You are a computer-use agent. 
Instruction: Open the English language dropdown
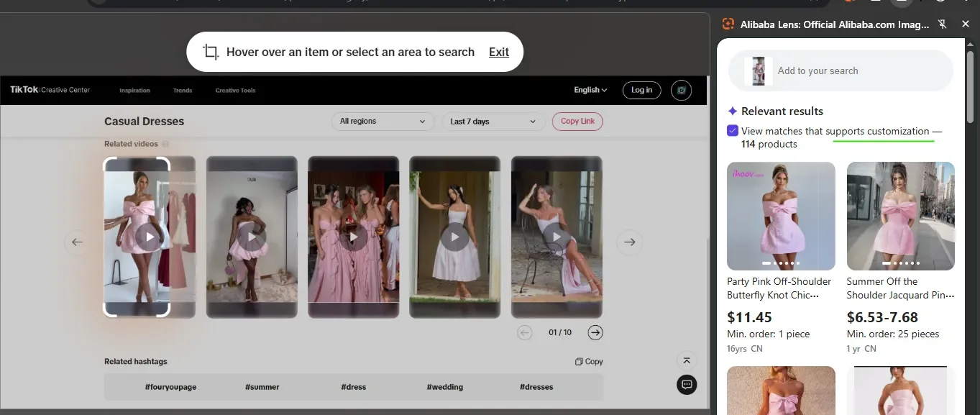(590, 90)
